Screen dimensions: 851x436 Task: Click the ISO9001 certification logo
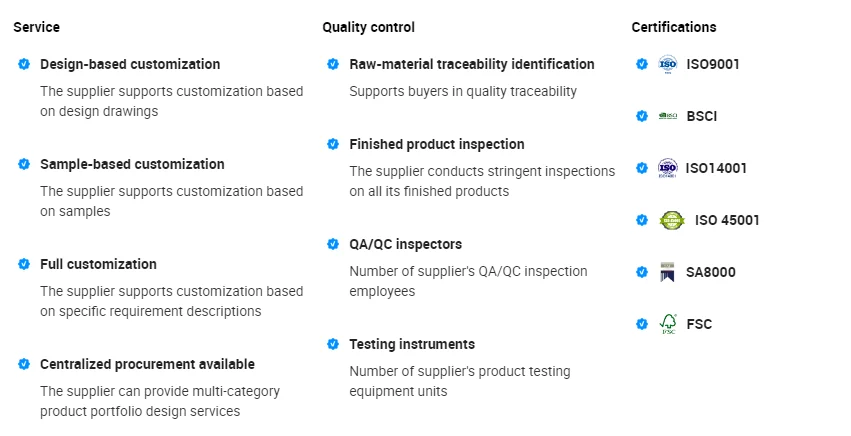(x=668, y=64)
